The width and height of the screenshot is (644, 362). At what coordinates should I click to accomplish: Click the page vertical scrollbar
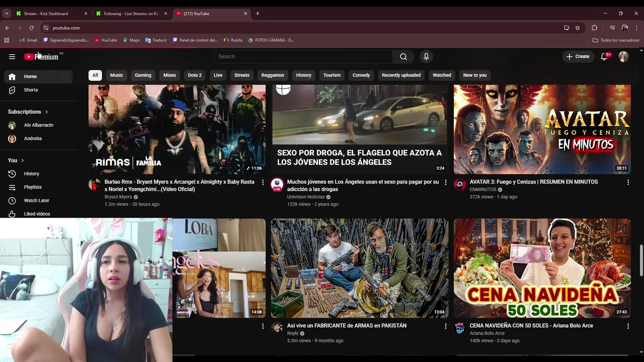click(641, 261)
